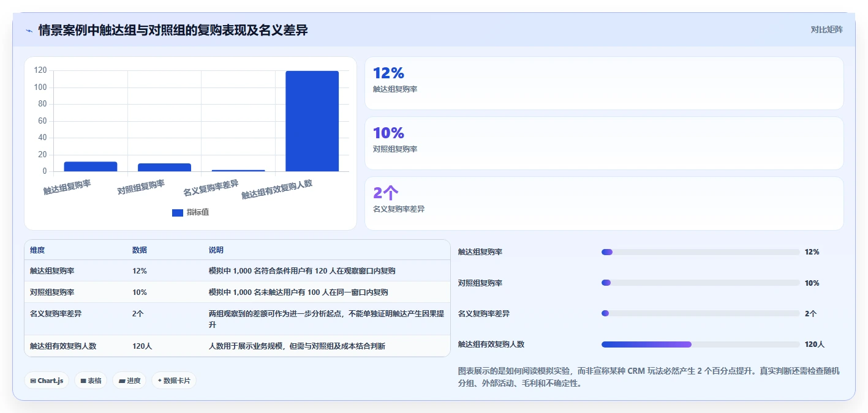This screenshot has width=868, height=413.
Task: Click the 说明 column header
Action: pos(216,250)
